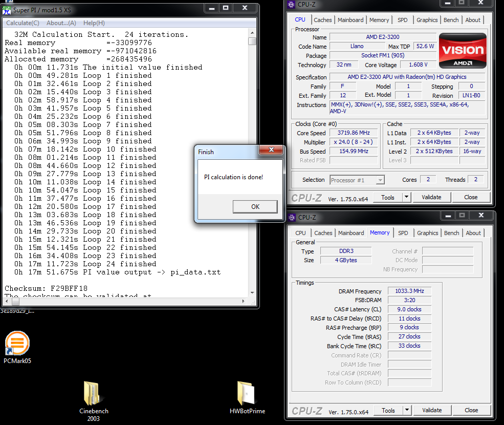Click Validate button in top CPU-Z

click(431, 197)
